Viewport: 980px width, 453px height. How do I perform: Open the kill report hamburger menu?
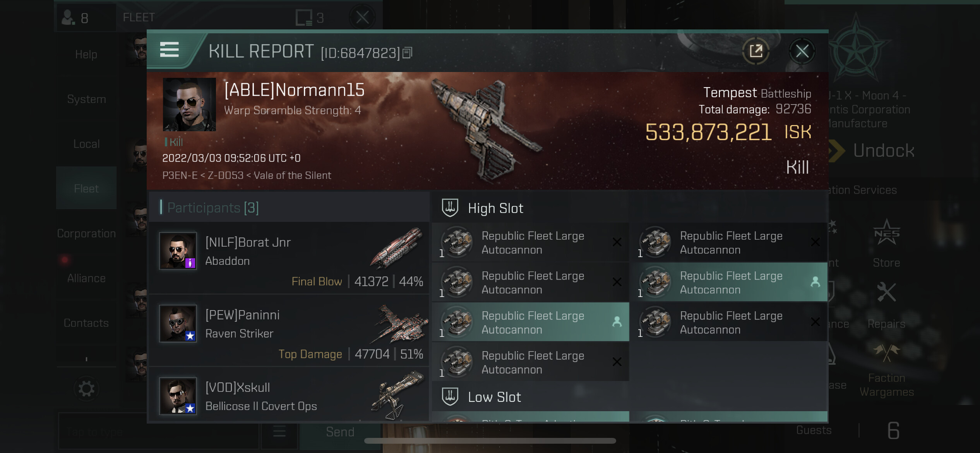pos(169,50)
